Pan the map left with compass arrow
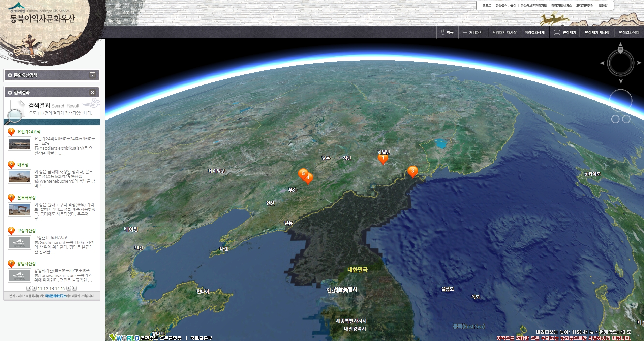The height and width of the screenshot is (341, 644). click(x=602, y=63)
